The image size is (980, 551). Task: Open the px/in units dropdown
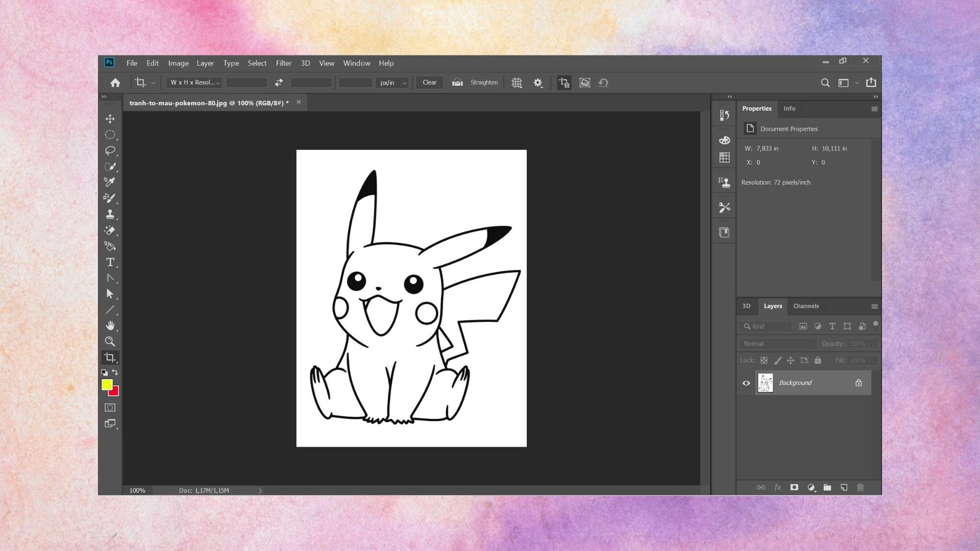pos(393,83)
